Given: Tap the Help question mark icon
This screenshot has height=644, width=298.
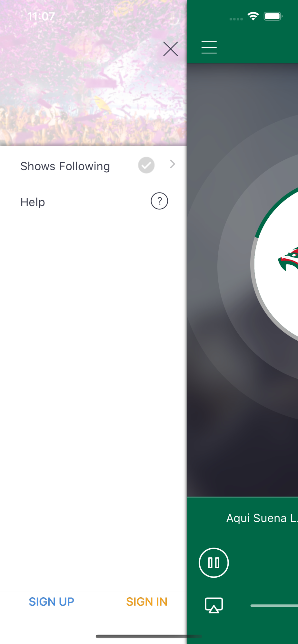Looking at the screenshot, I should pyautogui.click(x=159, y=201).
